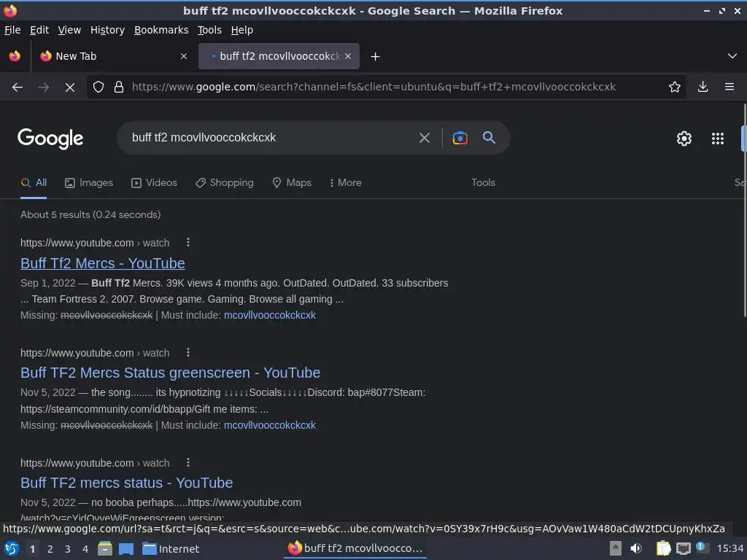
Task: Open the tracking protection shield icon
Action: (x=98, y=87)
